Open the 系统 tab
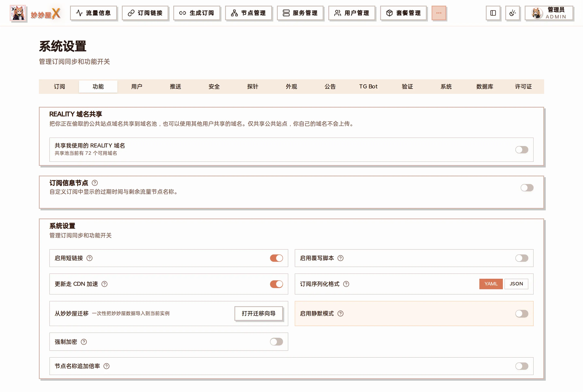The image size is (583, 392). coord(446,87)
